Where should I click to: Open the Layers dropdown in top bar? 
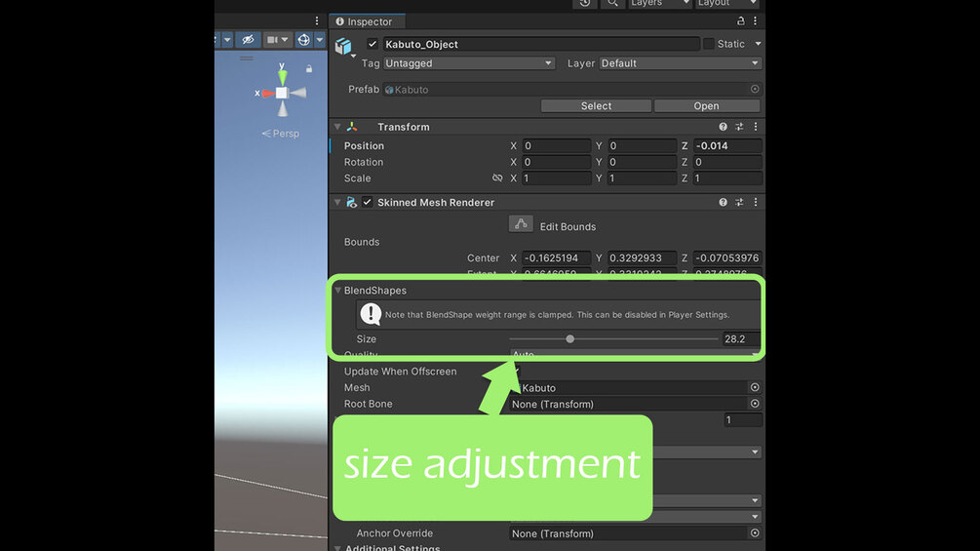(659, 3)
